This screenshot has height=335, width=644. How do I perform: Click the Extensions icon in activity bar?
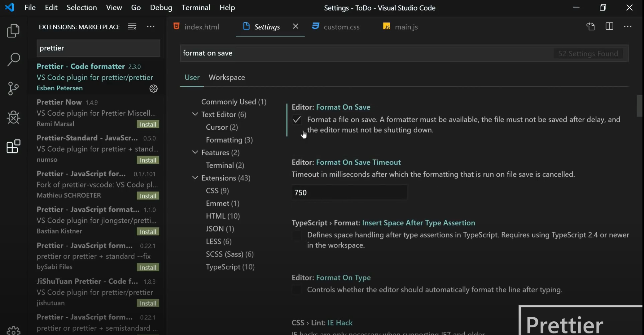(13, 147)
